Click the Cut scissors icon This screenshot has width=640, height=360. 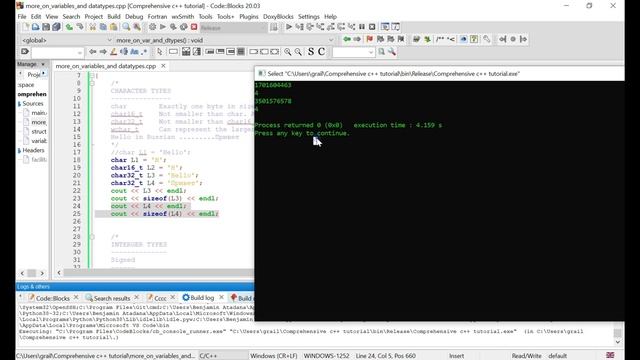point(93,27)
